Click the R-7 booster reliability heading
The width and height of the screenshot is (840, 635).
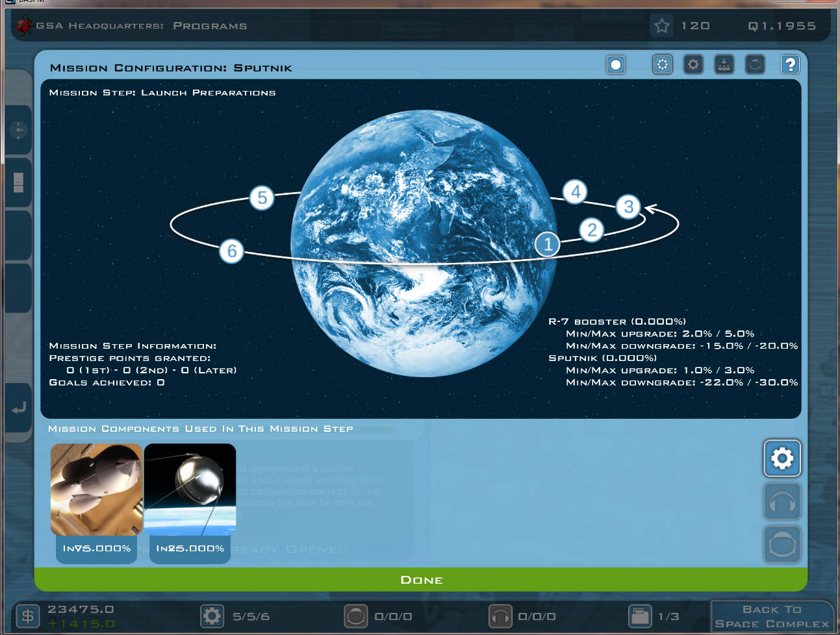617,321
